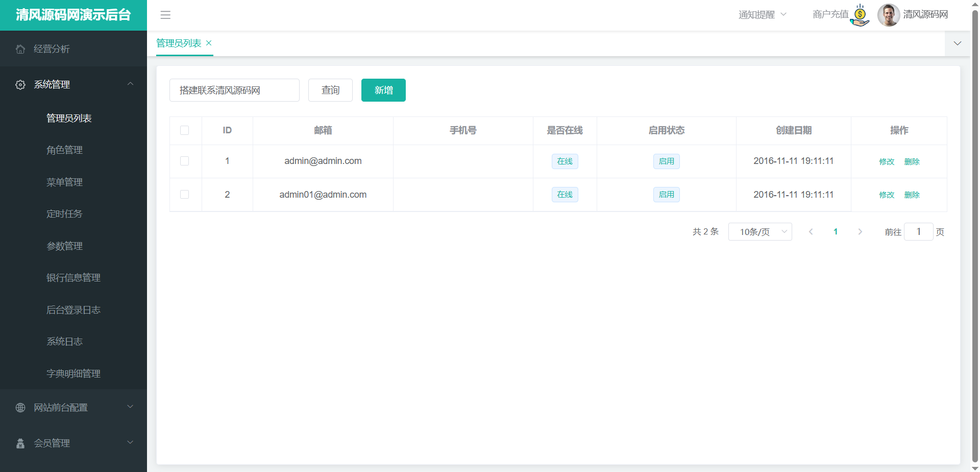Click the merchant recharge coin icon
Image resolution: width=980 pixels, height=472 pixels.
click(860, 15)
